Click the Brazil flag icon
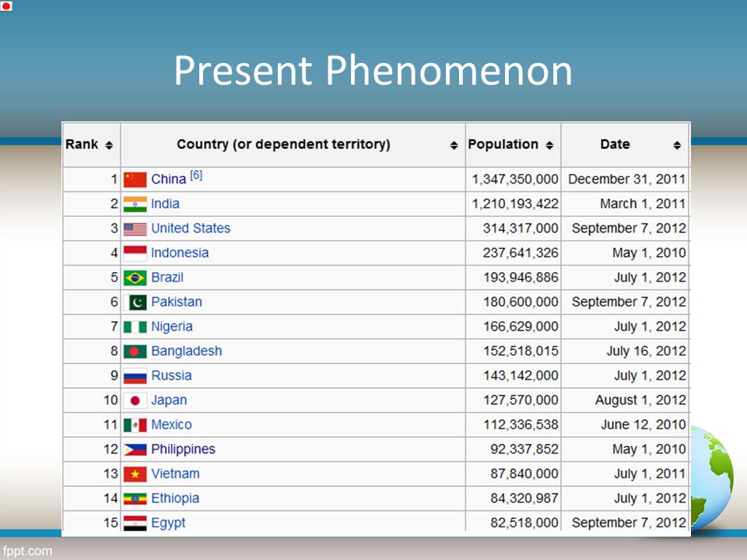 click(x=135, y=278)
